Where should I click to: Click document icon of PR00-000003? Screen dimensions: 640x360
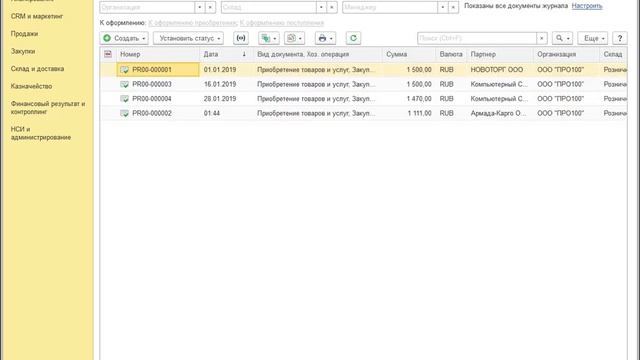[124, 84]
